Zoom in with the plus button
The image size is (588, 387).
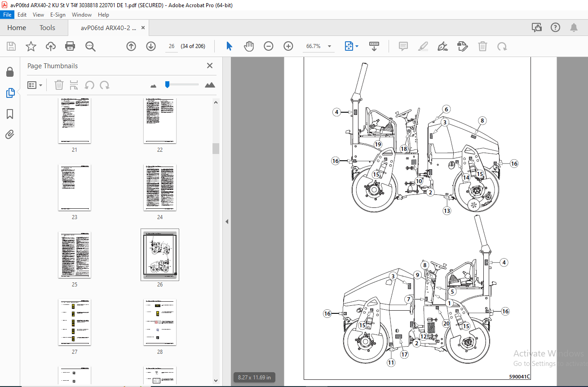288,46
